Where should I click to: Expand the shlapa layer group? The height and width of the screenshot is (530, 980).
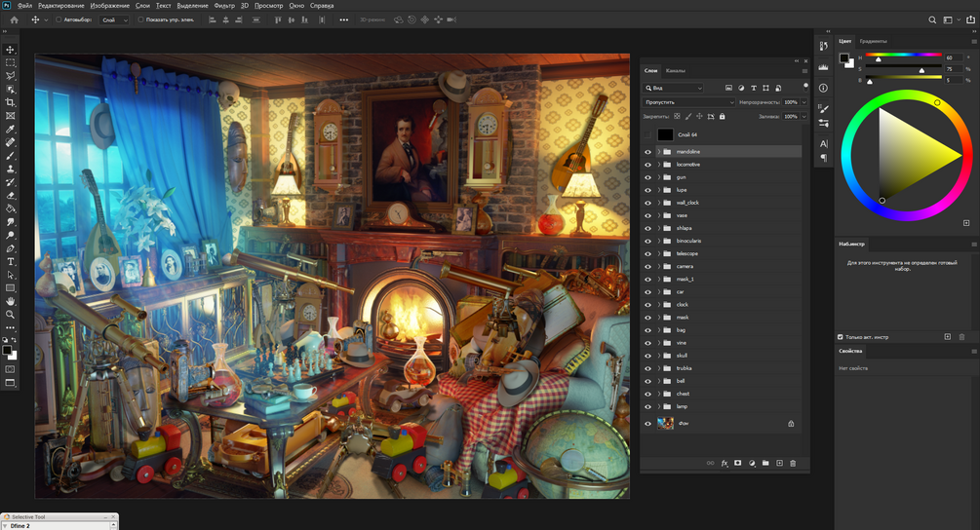pyautogui.click(x=659, y=228)
